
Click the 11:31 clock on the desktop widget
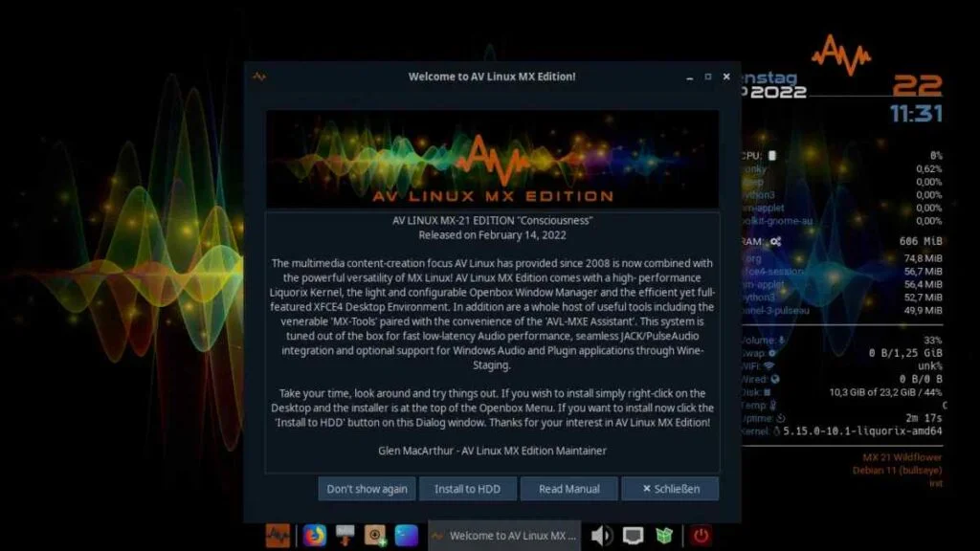pyautogui.click(x=916, y=114)
